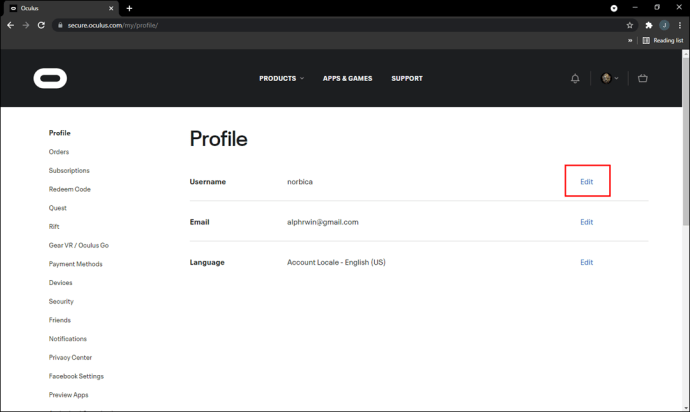Screen dimensions: 690x412
Task: Click the address bar URL
Action: [x=113, y=26]
